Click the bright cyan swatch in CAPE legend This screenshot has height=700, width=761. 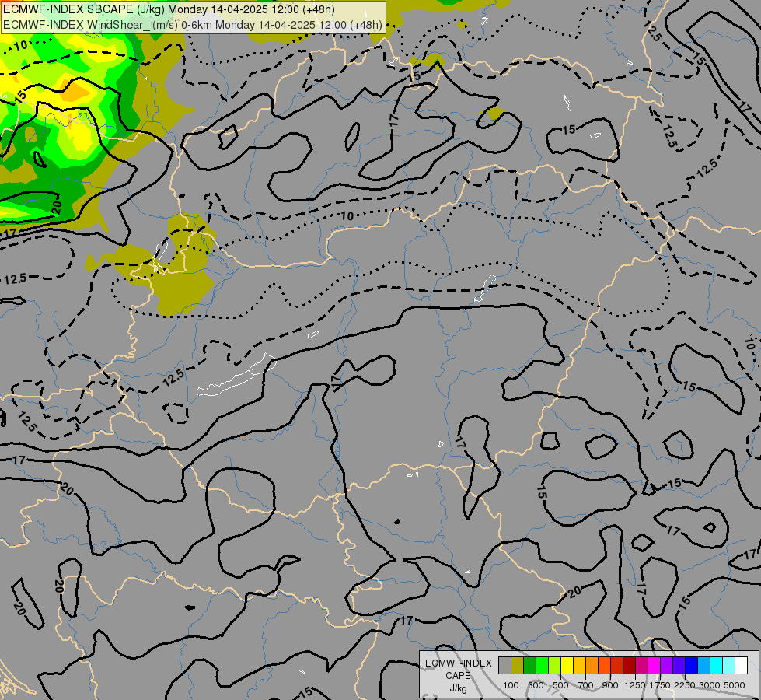717,665
